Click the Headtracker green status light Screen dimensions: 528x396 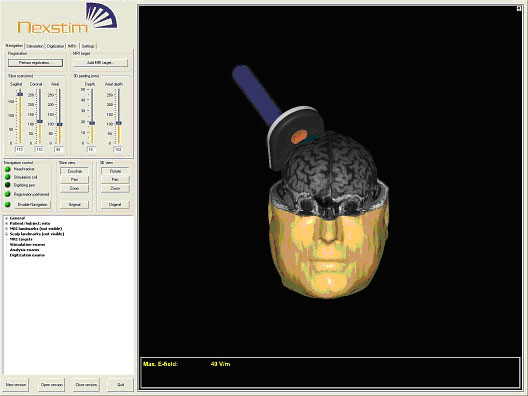click(7, 169)
